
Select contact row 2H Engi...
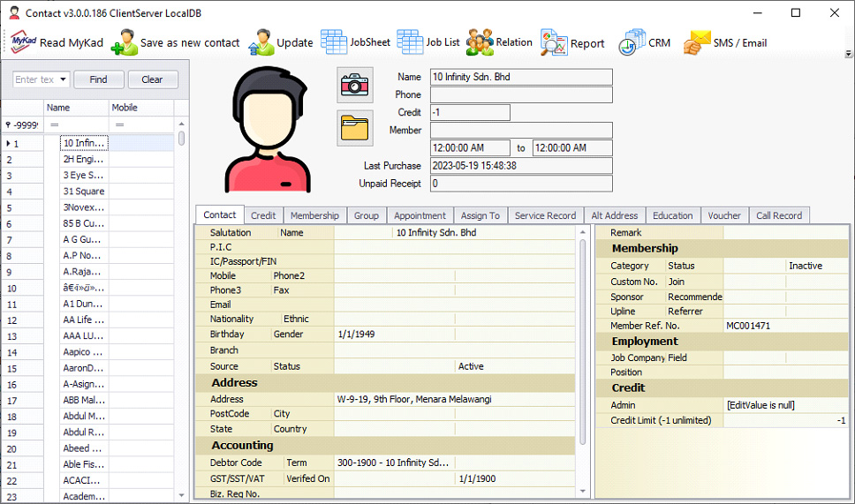coord(84,159)
